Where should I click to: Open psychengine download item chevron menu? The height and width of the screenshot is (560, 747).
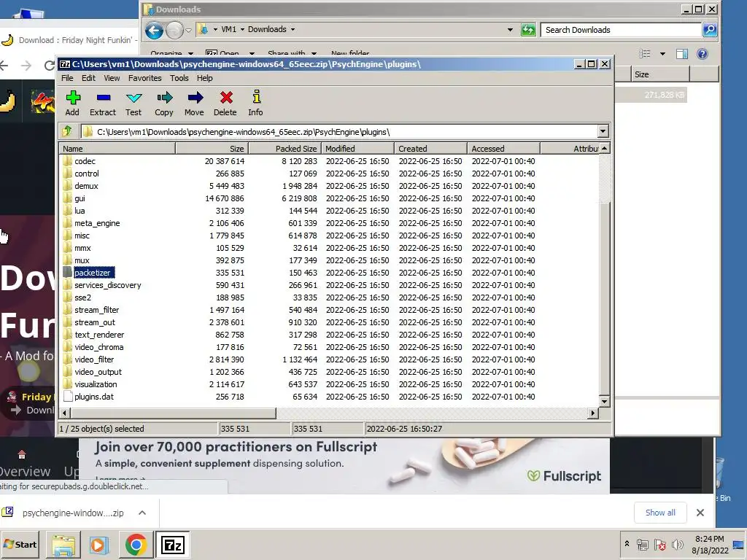pos(142,513)
